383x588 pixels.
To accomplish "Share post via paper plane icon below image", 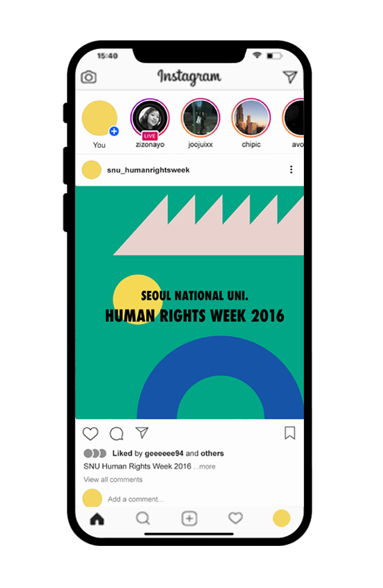I will pos(142,433).
